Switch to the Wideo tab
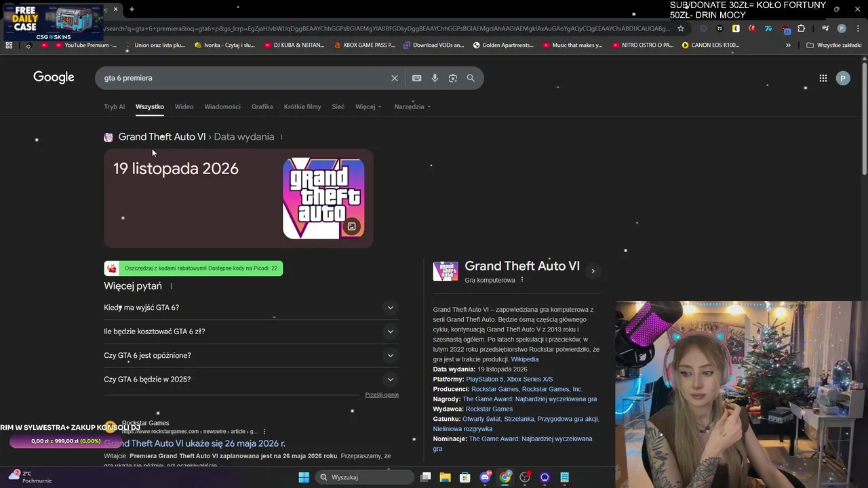 tap(184, 106)
